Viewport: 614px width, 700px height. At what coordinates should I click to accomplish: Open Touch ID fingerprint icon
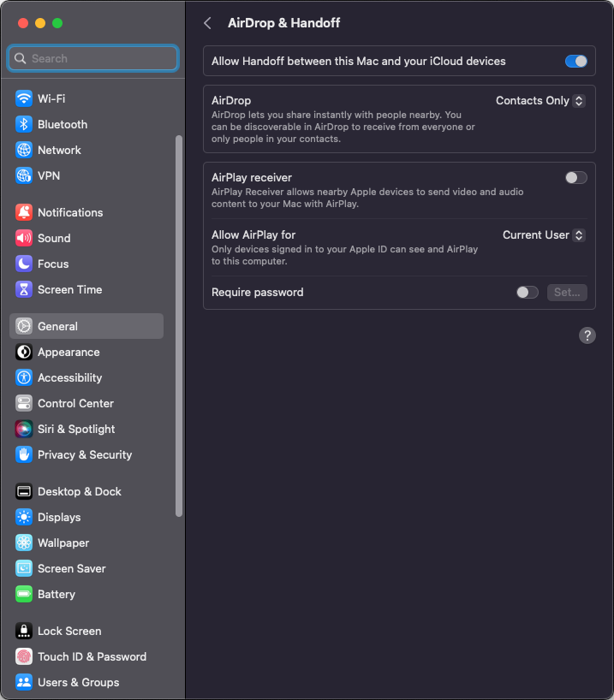(24, 656)
